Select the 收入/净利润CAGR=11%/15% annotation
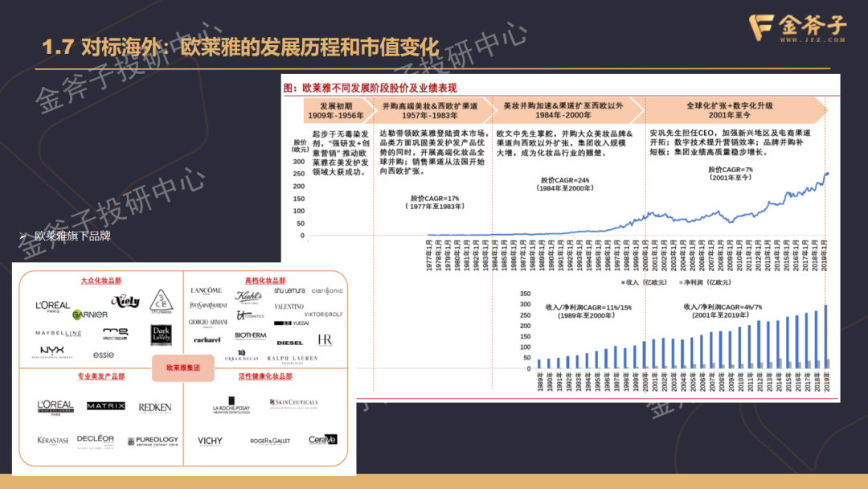Screen dimensions: 868x489 click(x=588, y=311)
